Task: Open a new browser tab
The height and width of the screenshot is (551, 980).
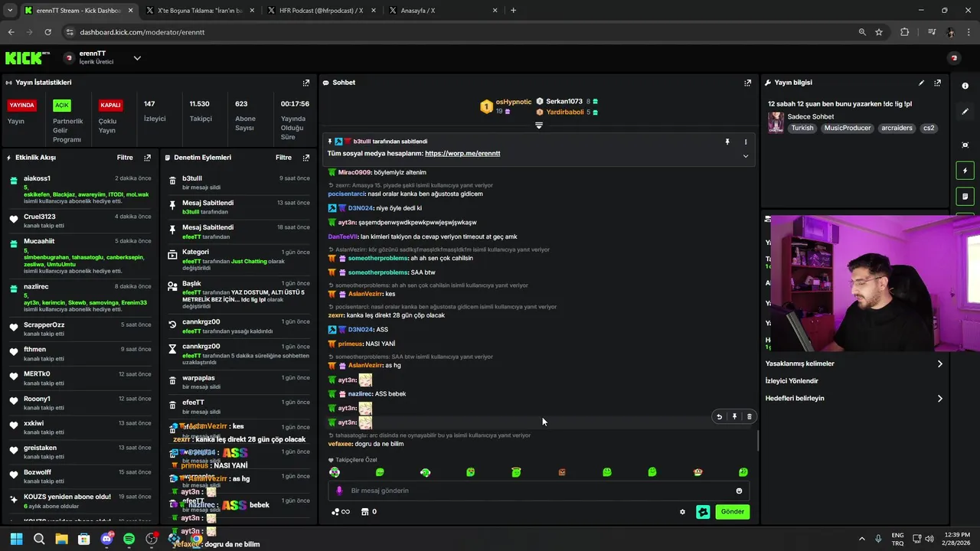Action: click(x=513, y=11)
